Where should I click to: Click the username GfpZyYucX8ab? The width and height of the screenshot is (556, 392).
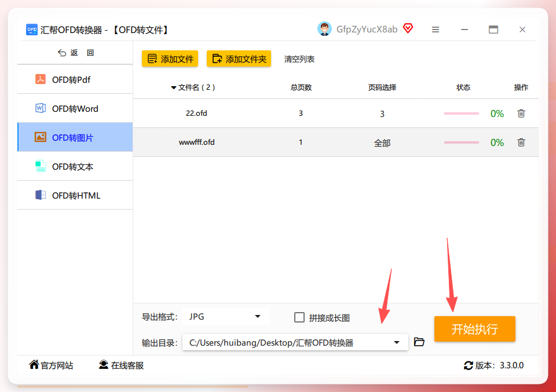pos(367,30)
